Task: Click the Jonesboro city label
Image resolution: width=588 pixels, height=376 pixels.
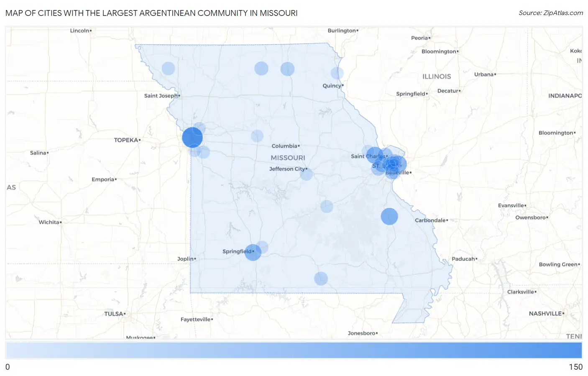Action: pos(362,333)
